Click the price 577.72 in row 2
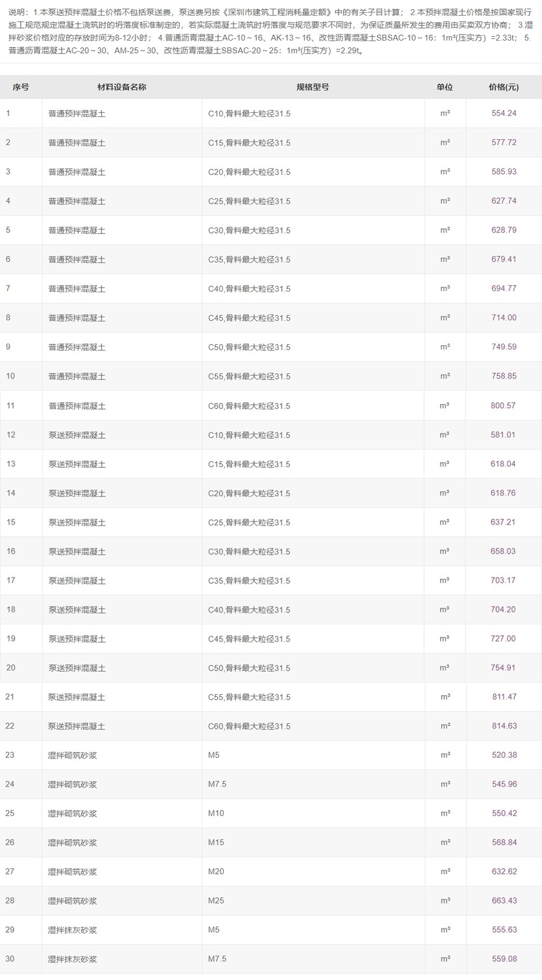Image resolution: width=542 pixels, height=980 pixels. pyautogui.click(x=504, y=142)
